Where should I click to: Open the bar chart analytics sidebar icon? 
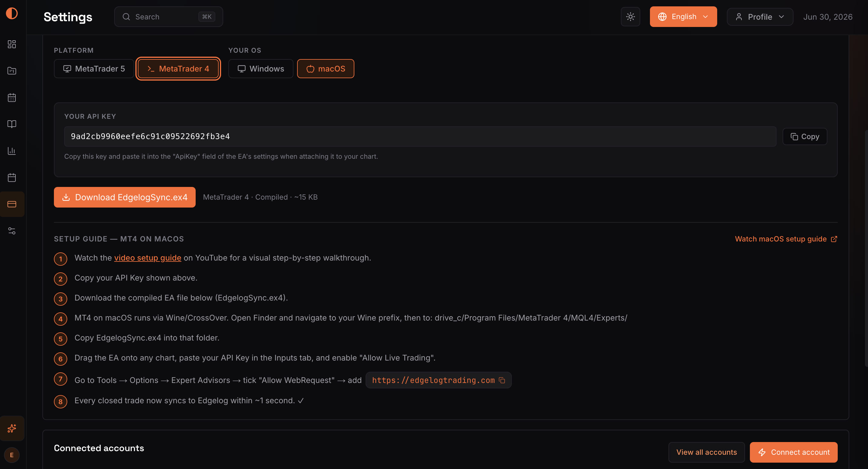click(x=12, y=151)
